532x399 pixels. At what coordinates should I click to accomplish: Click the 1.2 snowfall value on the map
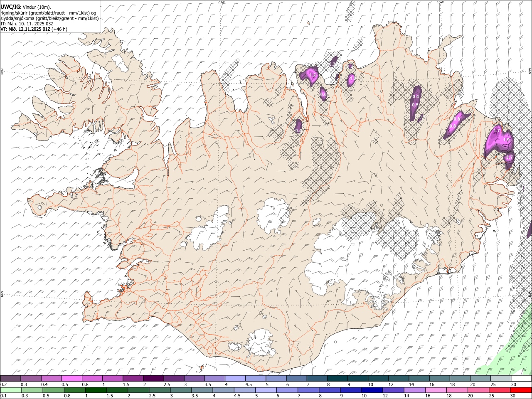click(313, 75)
